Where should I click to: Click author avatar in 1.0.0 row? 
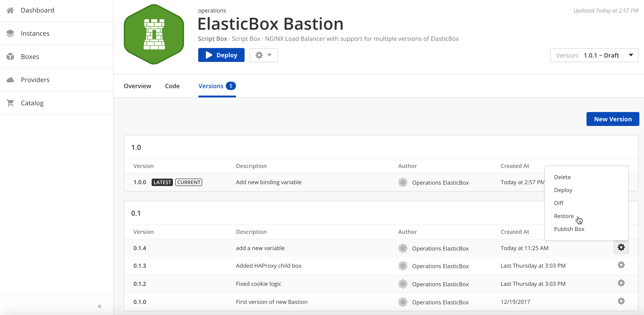click(x=403, y=182)
